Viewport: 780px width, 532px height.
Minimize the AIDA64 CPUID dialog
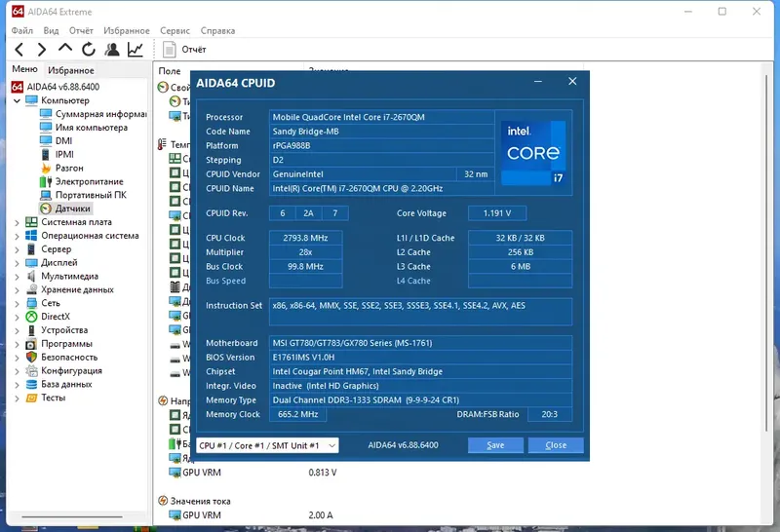pos(538,82)
